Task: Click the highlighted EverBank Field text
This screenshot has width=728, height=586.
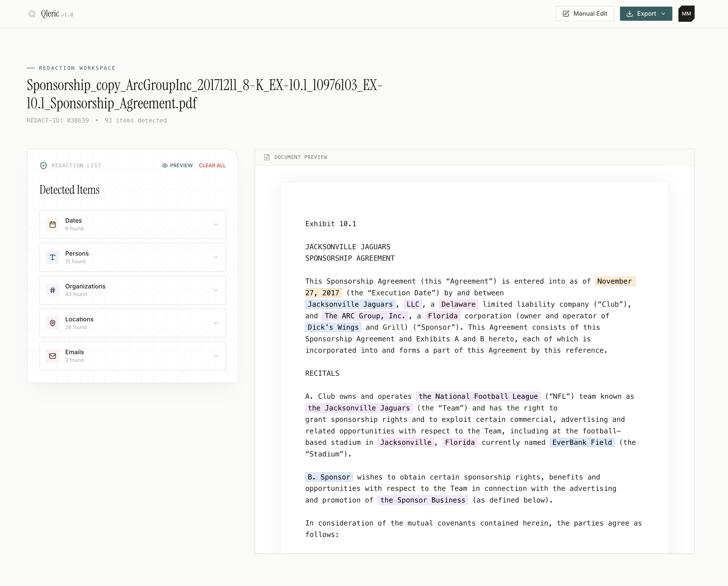Action: click(582, 443)
